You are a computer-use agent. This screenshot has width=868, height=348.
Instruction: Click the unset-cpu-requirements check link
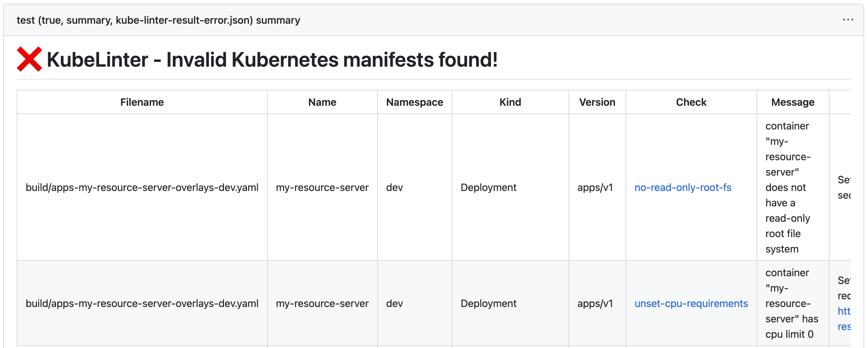coord(691,304)
